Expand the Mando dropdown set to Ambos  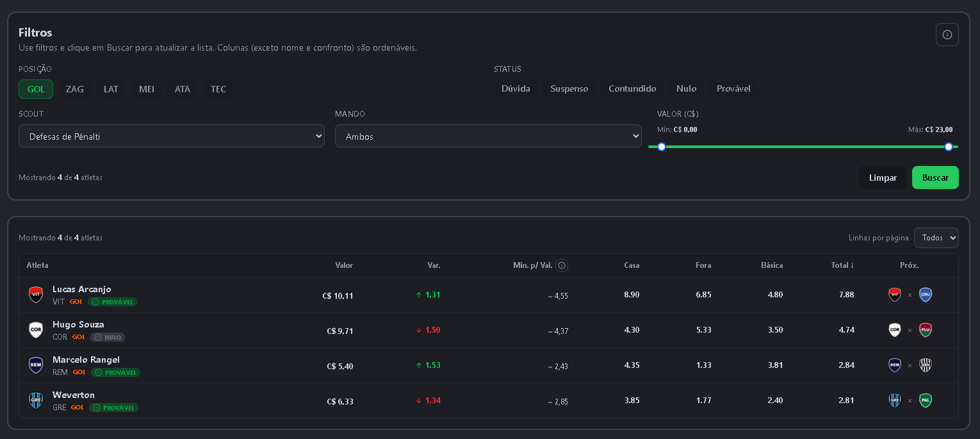487,137
